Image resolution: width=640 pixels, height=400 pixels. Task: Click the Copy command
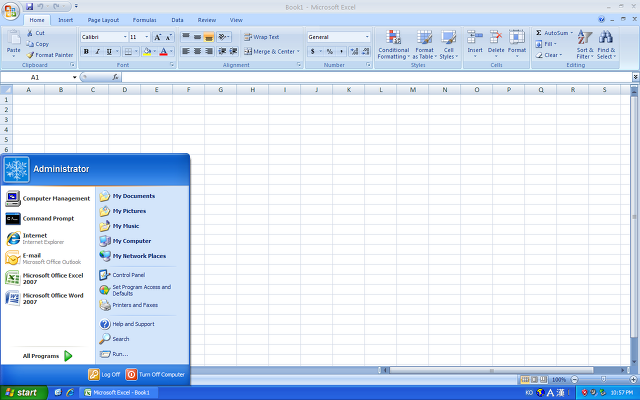pos(38,44)
